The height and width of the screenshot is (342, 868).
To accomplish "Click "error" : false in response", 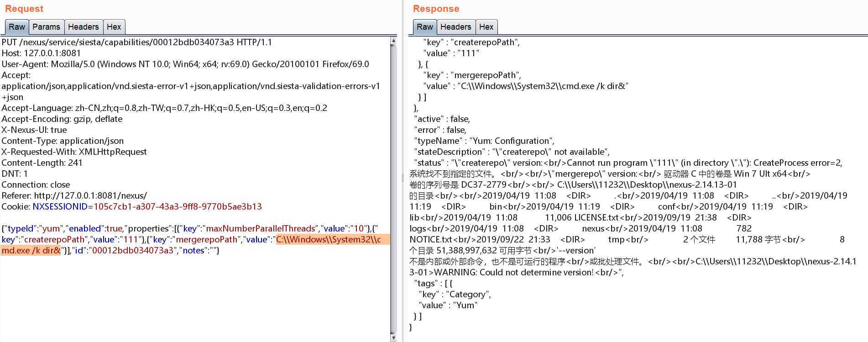I will [x=440, y=130].
